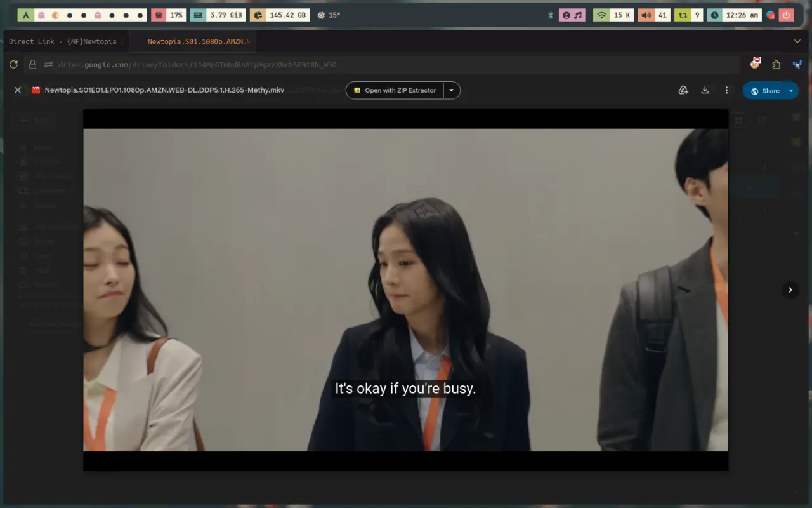Click the Add shortcut to Drive icon

point(683,90)
